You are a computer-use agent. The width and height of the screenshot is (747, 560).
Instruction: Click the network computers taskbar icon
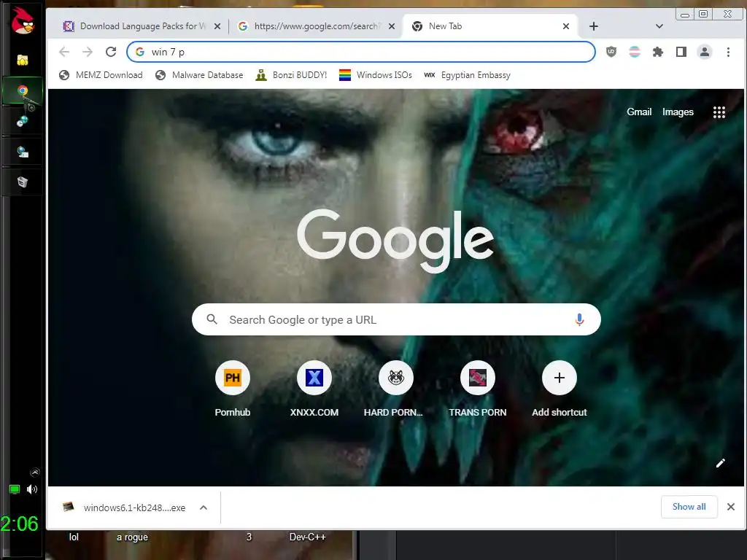(23, 152)
